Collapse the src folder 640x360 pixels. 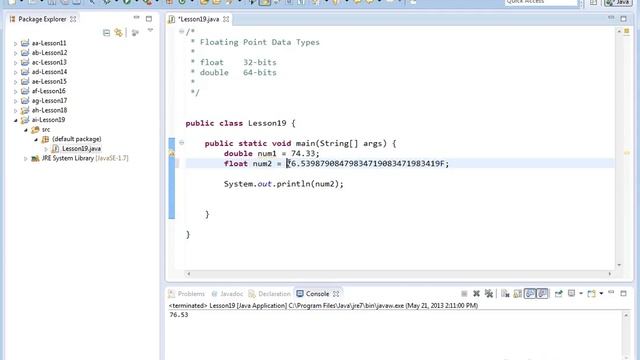tap(25, 130)
